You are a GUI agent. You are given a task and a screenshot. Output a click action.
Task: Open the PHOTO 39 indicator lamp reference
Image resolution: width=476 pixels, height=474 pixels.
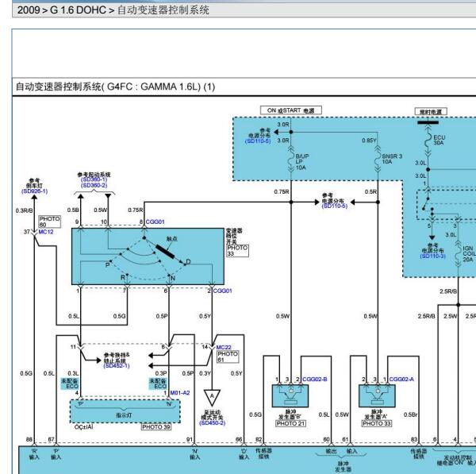[x=156, y=427]
